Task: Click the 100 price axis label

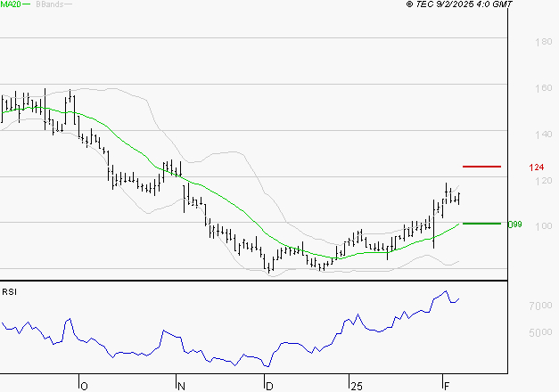Action: coord(543,226)
